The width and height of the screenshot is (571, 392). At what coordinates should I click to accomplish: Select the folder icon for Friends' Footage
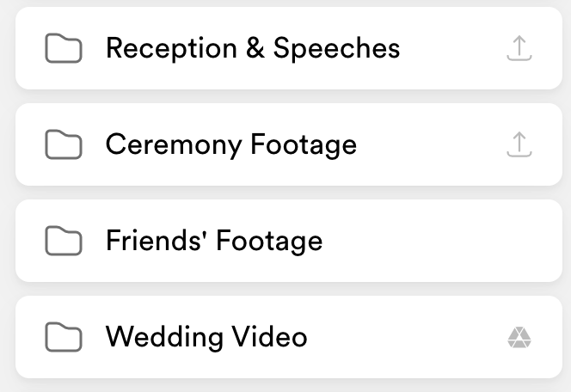(63, 242)
